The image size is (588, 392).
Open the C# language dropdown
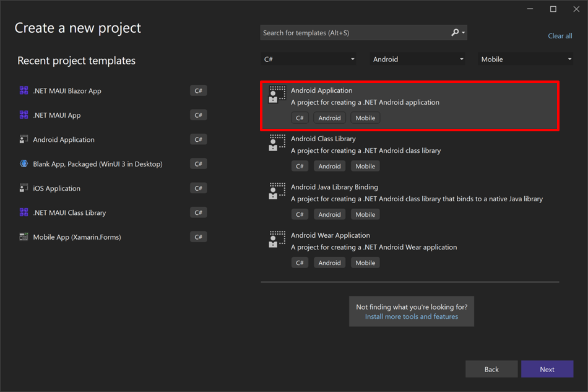pos(309,59)
